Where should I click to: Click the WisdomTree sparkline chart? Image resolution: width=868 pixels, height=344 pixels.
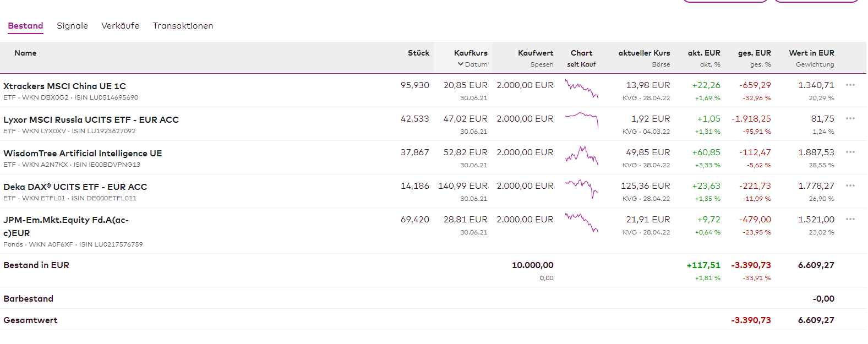pyautogui.click(x=581, y=156)
